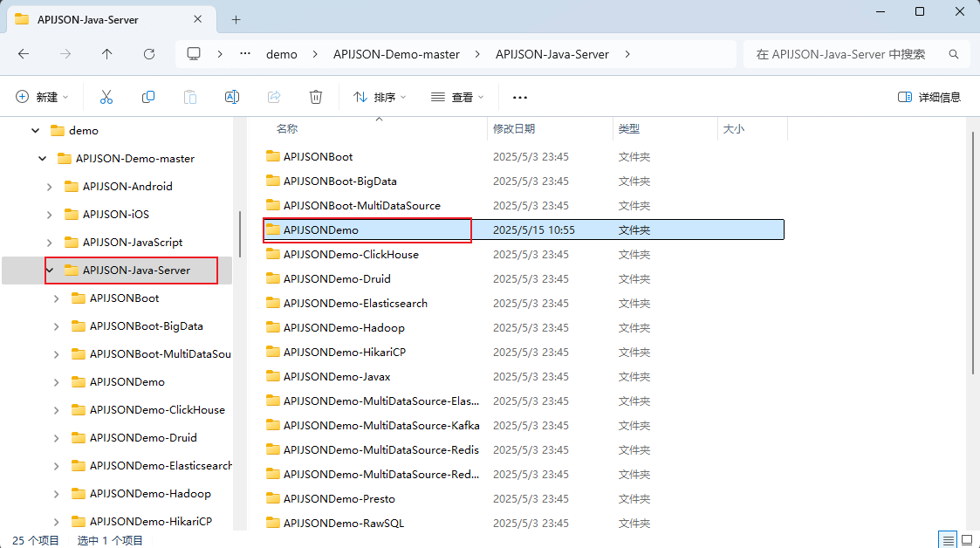The width and height of the screenshot is (980, 548).
Task: Switch to details list view in status bar
Action: 947,539
